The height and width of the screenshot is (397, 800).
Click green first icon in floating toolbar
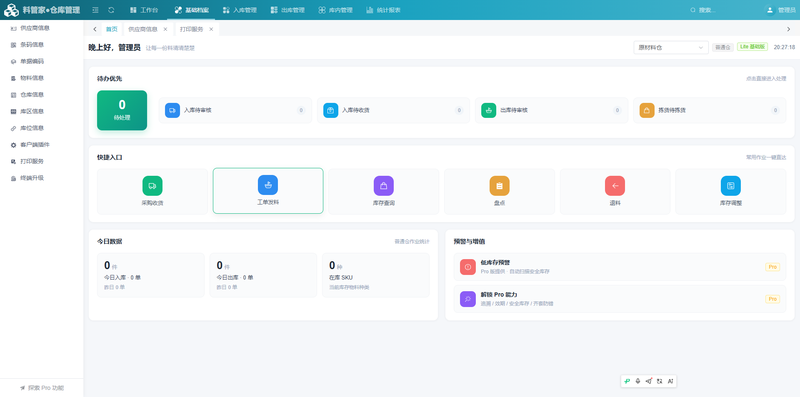(627, 381)
